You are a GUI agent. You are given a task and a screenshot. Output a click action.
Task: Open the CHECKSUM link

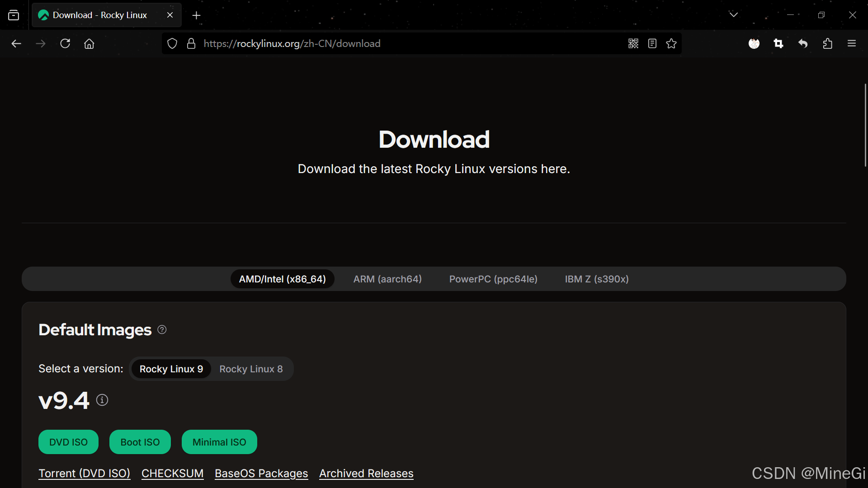click(172, 473)
